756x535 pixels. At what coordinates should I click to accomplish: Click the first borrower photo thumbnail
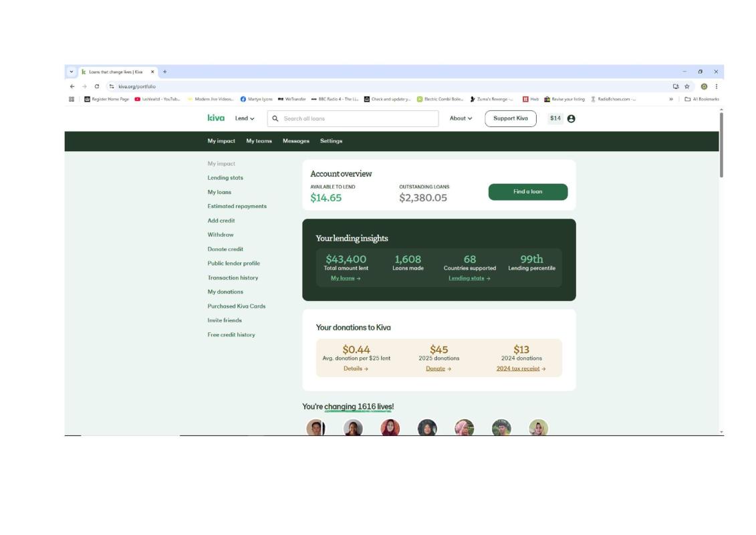click(316, 427)
